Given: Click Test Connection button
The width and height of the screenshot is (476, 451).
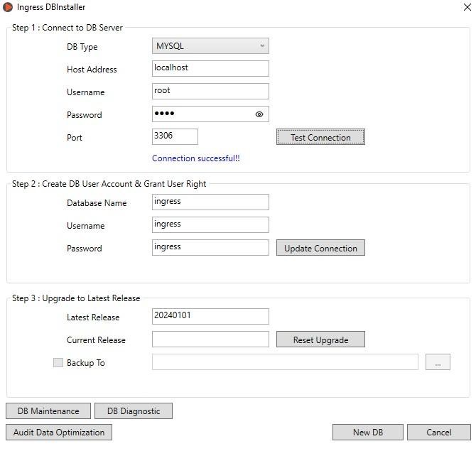Looking at the screenshot, I should point(320,137).
